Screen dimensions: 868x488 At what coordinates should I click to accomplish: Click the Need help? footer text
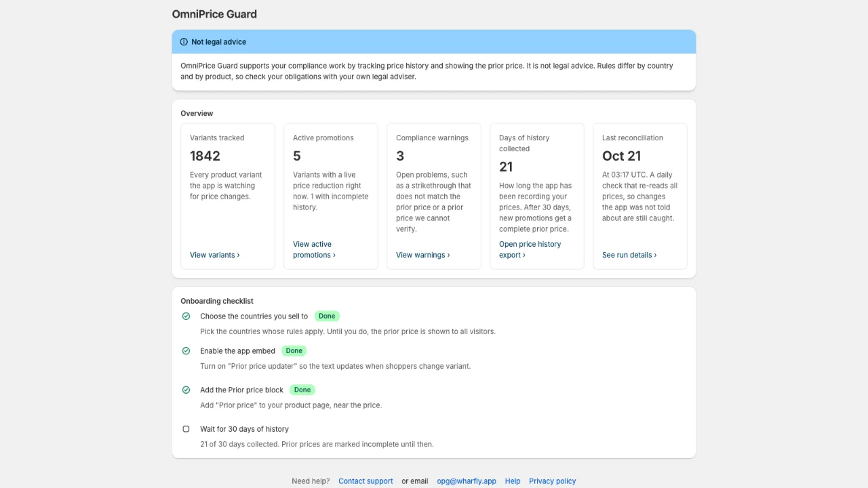coord(311,481)
